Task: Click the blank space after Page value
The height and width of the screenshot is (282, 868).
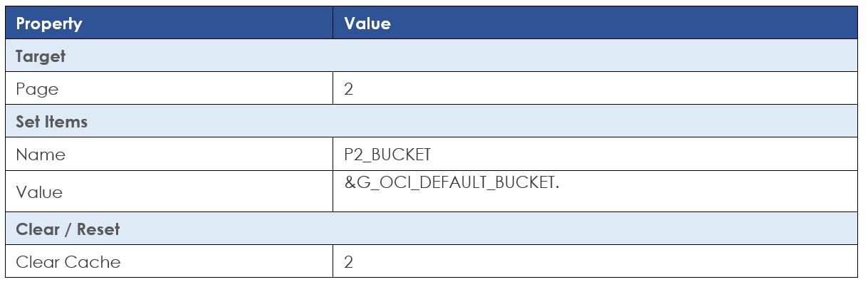Action: tap(605, 90)
